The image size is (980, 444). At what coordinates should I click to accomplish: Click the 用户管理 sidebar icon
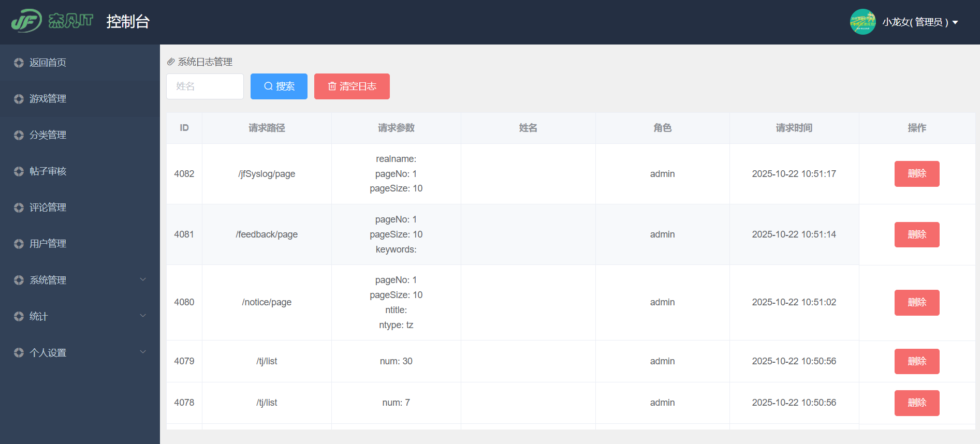19,244
